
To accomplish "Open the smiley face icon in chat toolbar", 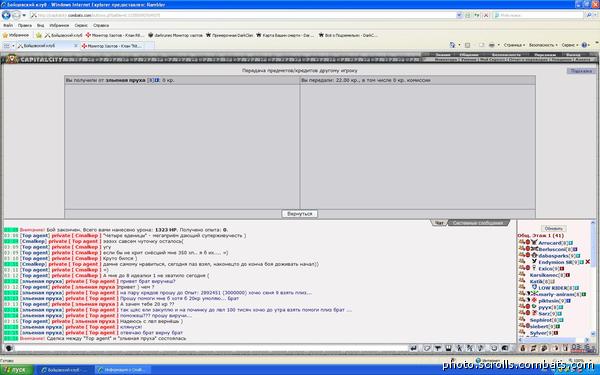I will 494,348.
